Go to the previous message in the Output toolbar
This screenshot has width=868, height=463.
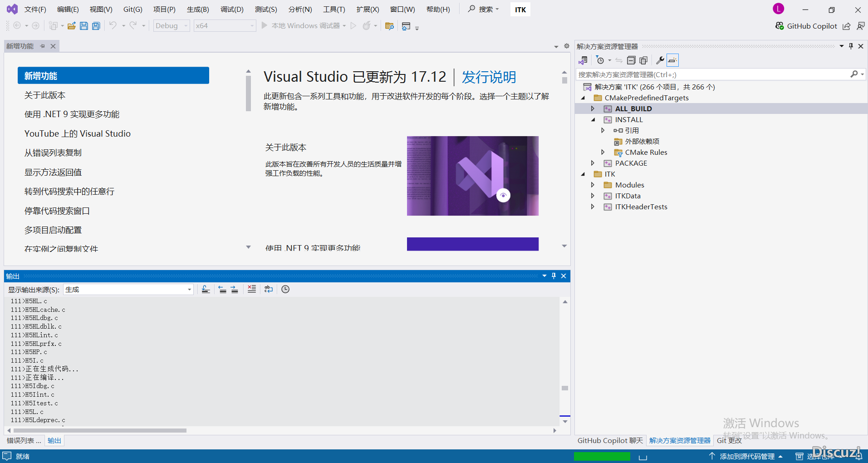point(222,289)
